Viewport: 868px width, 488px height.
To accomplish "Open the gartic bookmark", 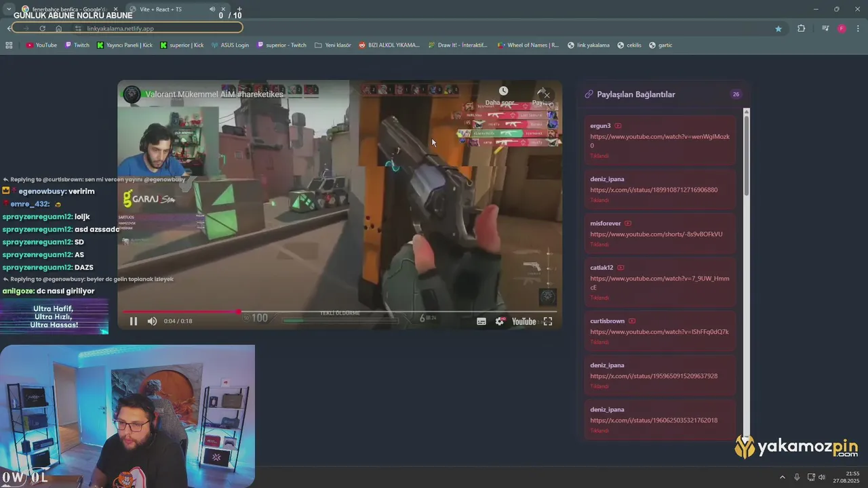I will coord(660,45).
